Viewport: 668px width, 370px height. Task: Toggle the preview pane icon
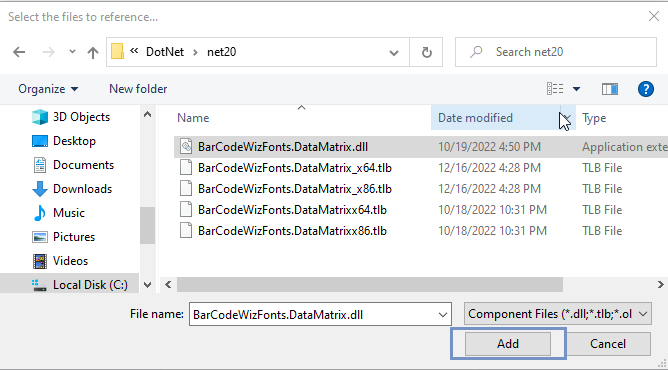[610, 89]
